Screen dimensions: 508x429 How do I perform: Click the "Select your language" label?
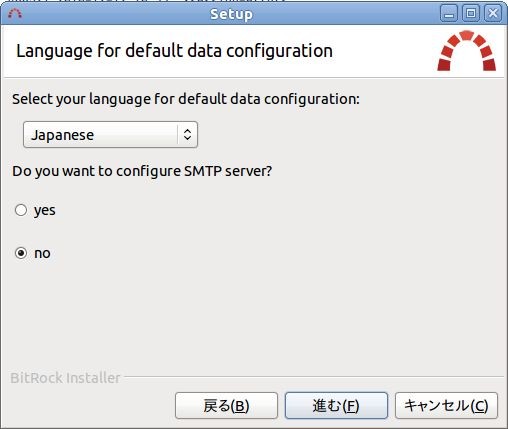pos(186,99)
